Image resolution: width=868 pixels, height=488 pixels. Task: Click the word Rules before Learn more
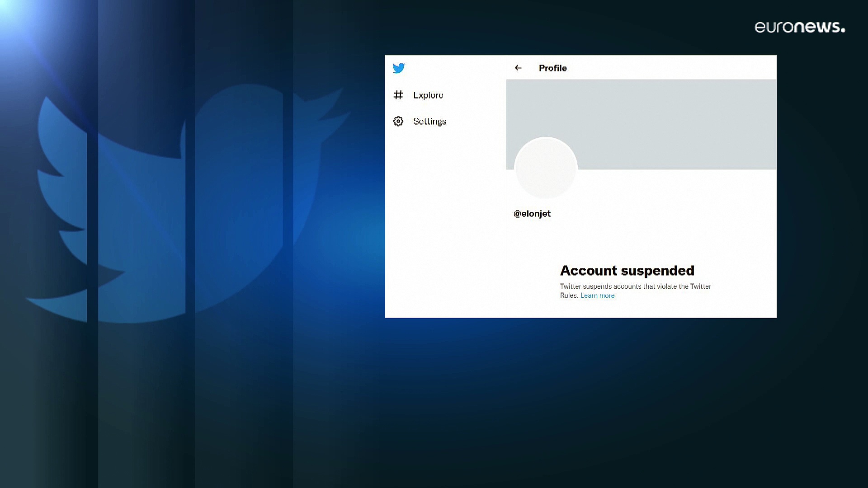coord(569,296)
